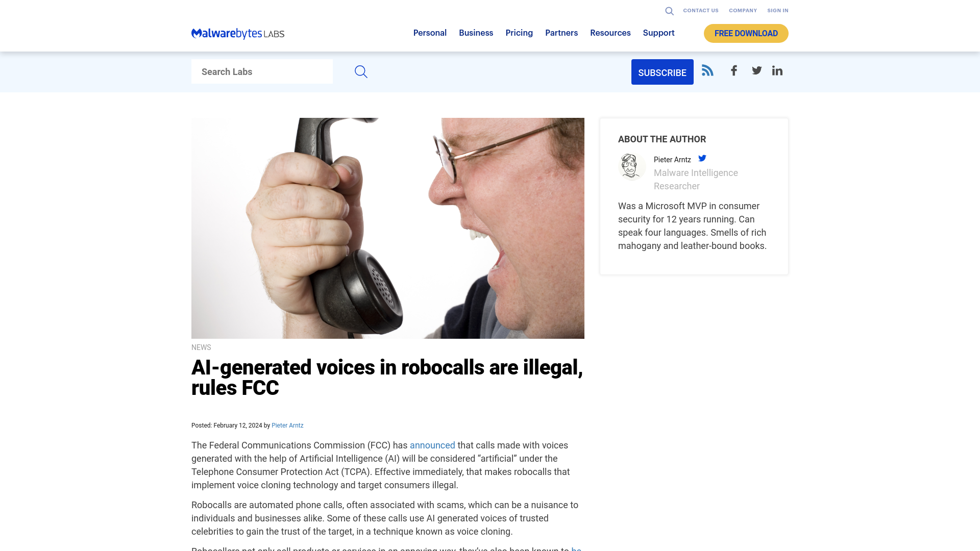Click the top-right search icon
Screen dimensions: 980x551
coord(669,11)
